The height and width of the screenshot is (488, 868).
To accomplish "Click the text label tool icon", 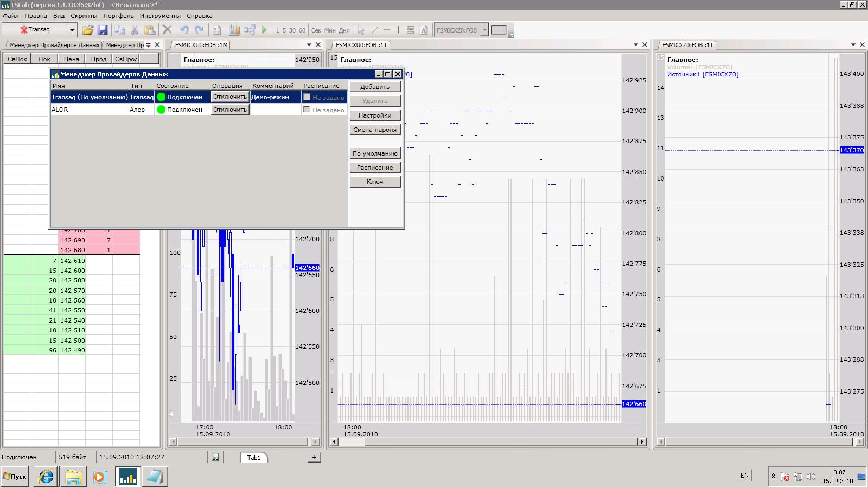I will coord(424,30).
